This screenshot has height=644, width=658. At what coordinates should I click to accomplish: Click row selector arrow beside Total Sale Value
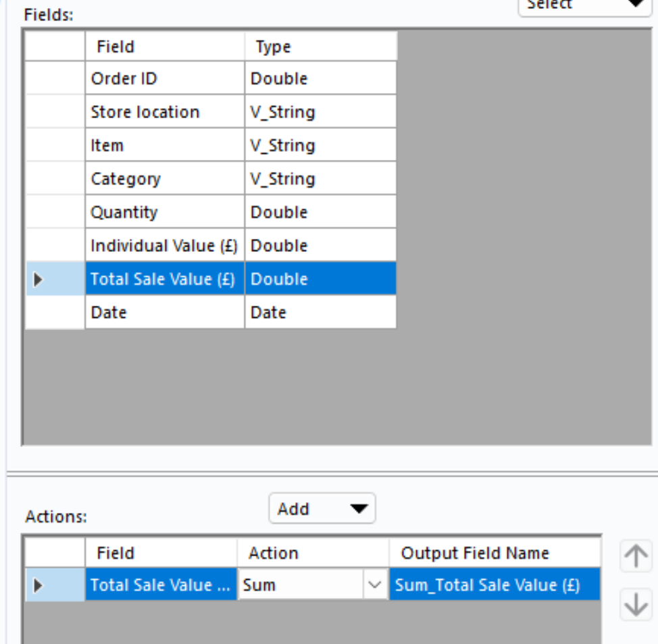point(38,279)
